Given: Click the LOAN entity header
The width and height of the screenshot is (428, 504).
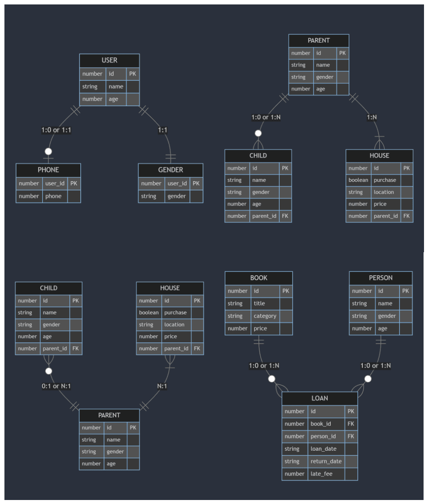Looking at the screenshot, I should click(x=319, y=398).
